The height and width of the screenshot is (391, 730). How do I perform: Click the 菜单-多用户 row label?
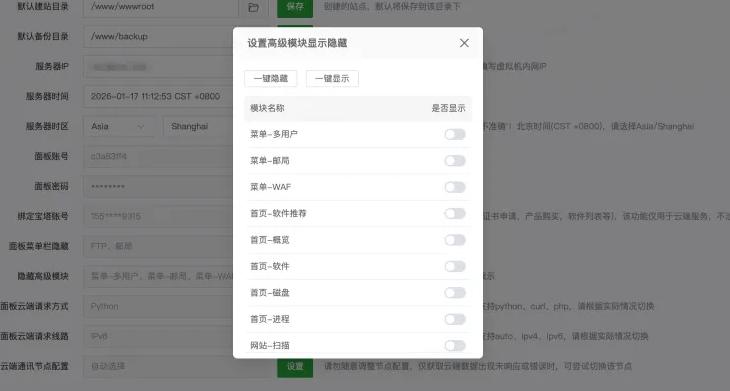click(x=274, y=134)
